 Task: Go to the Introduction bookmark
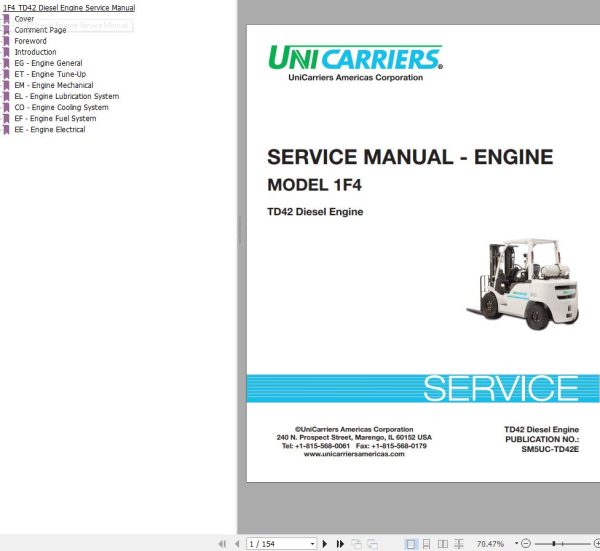click(x=35, y=52)
